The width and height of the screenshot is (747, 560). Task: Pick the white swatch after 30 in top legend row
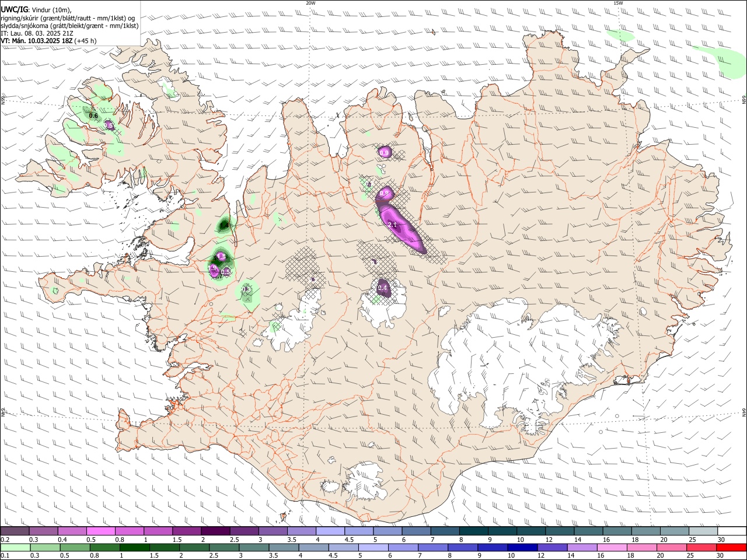pyautogui.click(x=732, y=531)
